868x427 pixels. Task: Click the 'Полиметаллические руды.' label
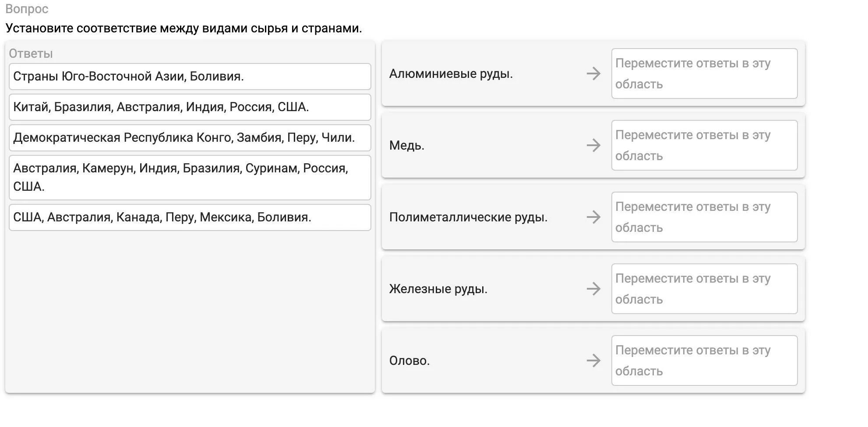pyautogui.click(x=468, y=217)
